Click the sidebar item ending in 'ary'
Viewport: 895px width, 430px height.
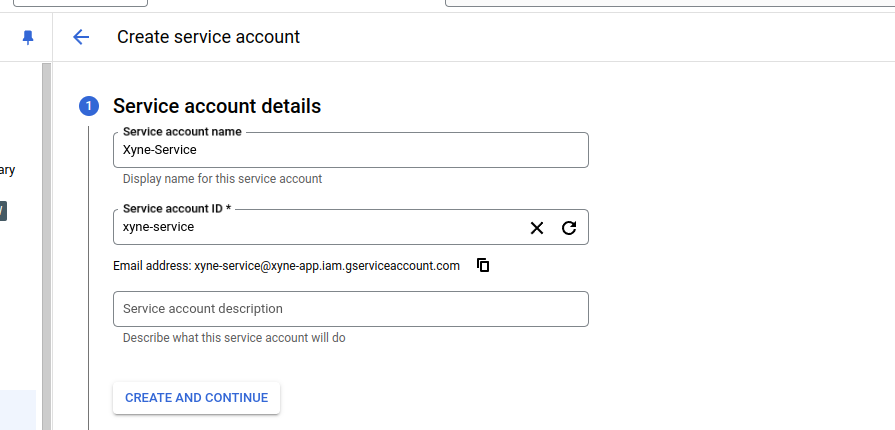[7, 170]
